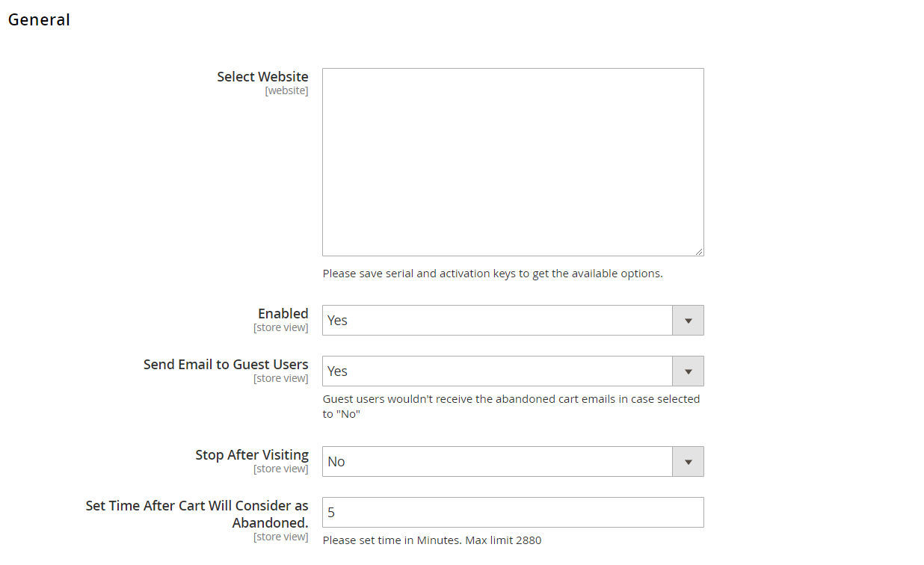Focus the abandoned cart time input field
Image resolution: width=924 pixels, height=565 pixels.
pyautogui.click(x=512, y=513)
